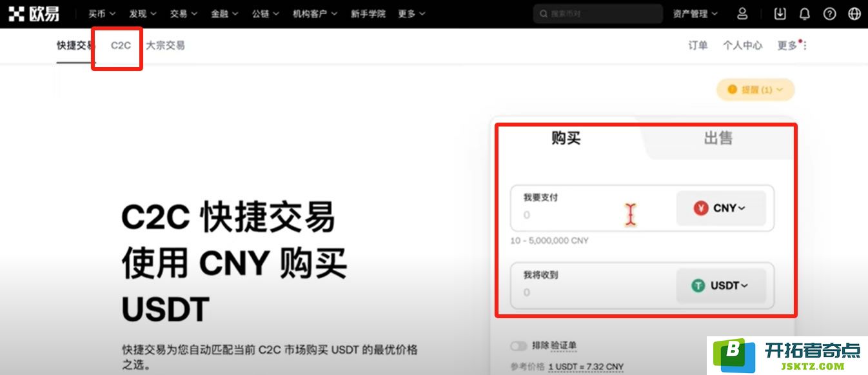The width and height of the screenshot is (868, 375).
Task: Open the 资产管理 dropdown
Action: click(x=695, y=14)
